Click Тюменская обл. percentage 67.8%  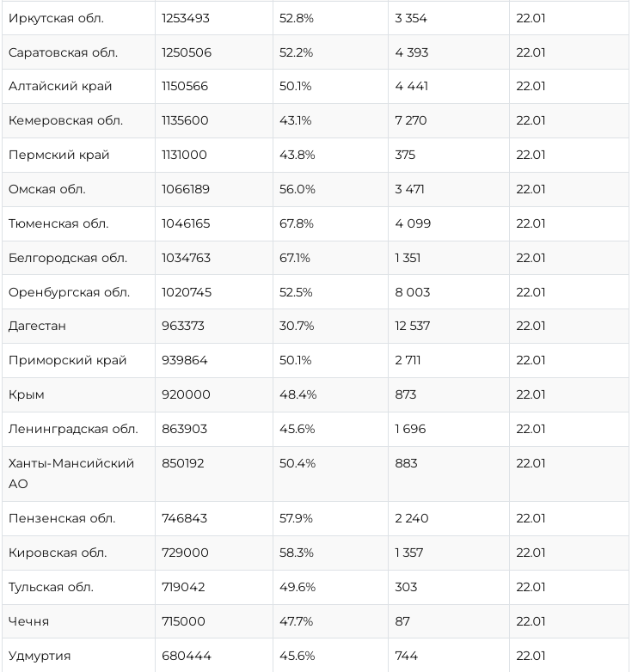(298, 223)
